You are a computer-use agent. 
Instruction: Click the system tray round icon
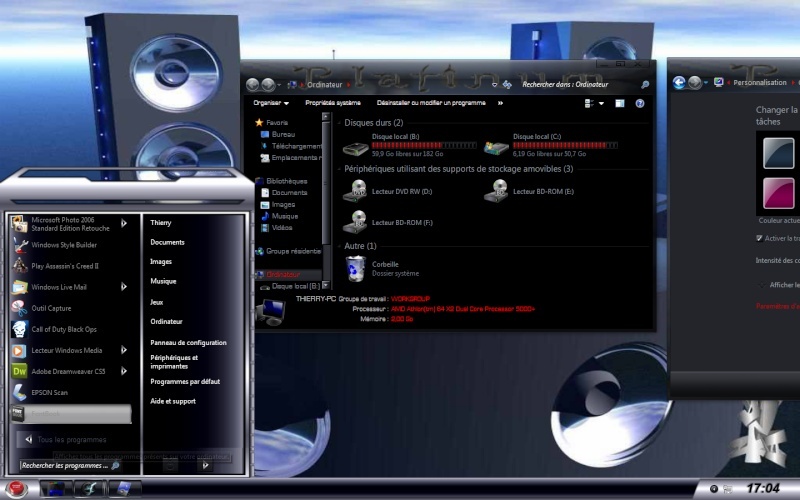click(714, 489)
